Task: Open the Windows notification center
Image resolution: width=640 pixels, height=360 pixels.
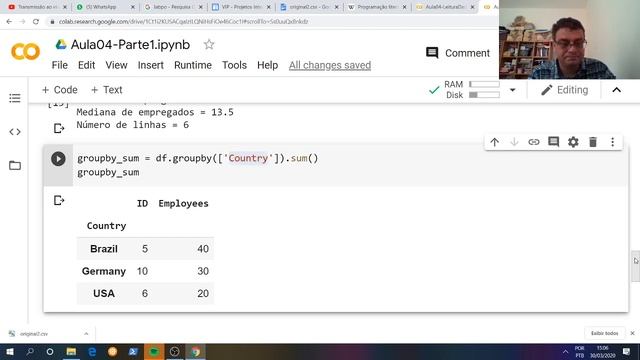Action: (x=626, y=351)
